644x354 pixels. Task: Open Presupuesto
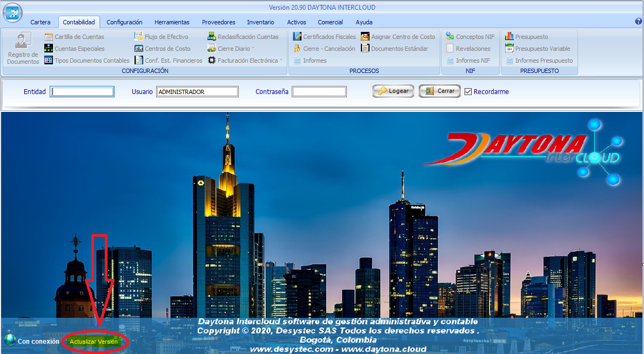coord(527,37)
